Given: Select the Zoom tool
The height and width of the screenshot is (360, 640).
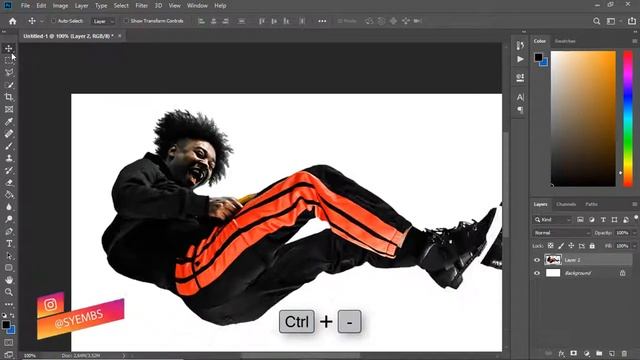Looking at the screenshot, I should [9, 292].
